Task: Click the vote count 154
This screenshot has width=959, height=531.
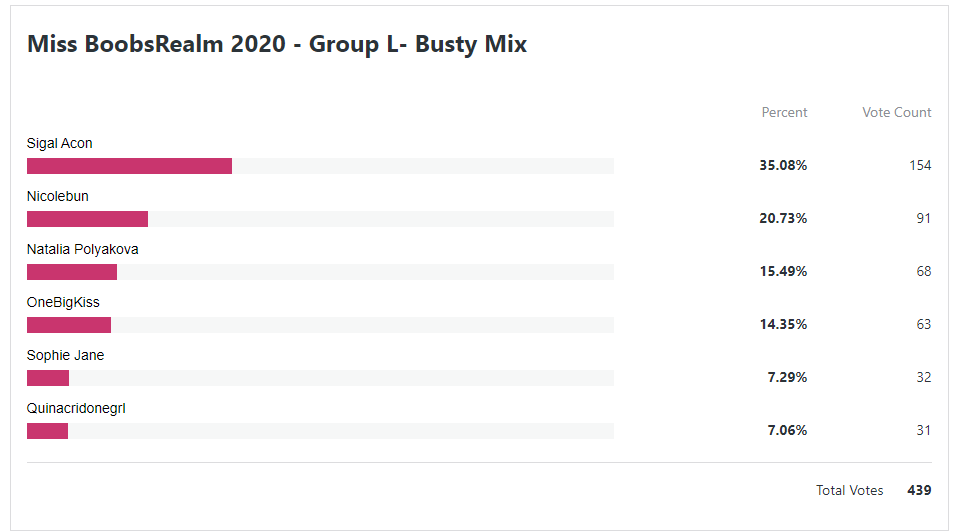Action: (x=920, y=165)
